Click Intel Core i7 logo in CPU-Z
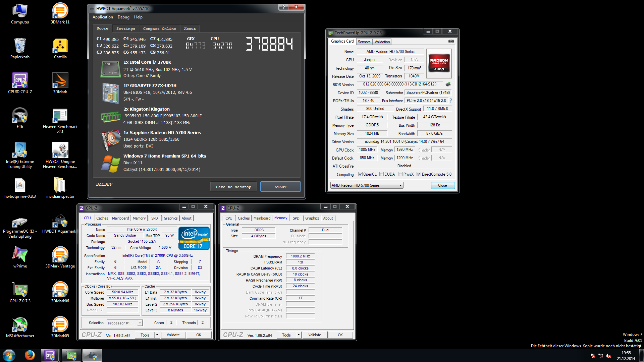The image size is (644, 362). click(194, 238)
